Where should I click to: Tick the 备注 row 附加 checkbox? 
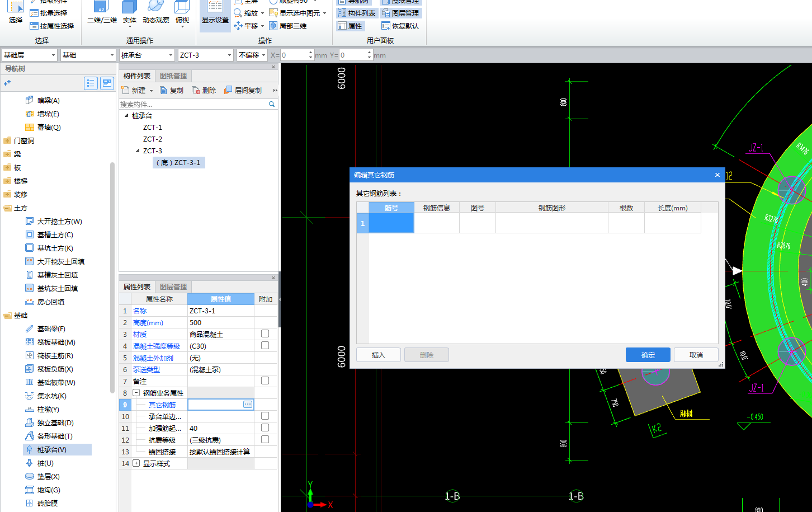coord(265,381)
